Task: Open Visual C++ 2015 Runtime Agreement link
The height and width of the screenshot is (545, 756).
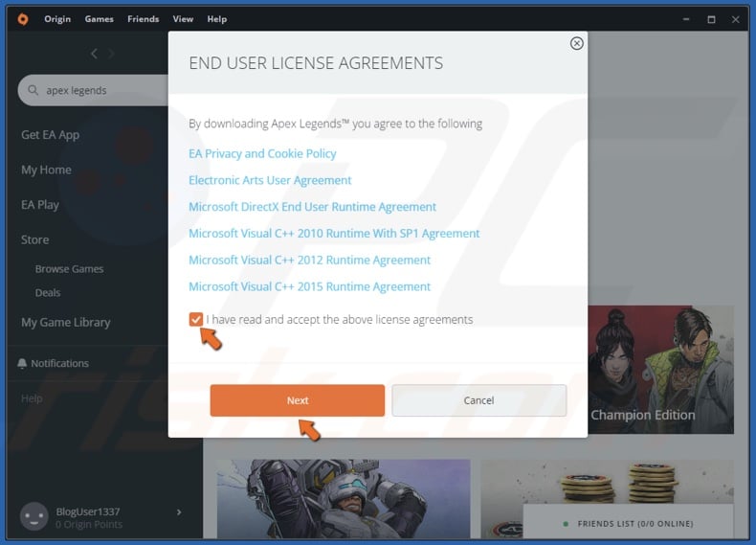Action: (309, 286)
